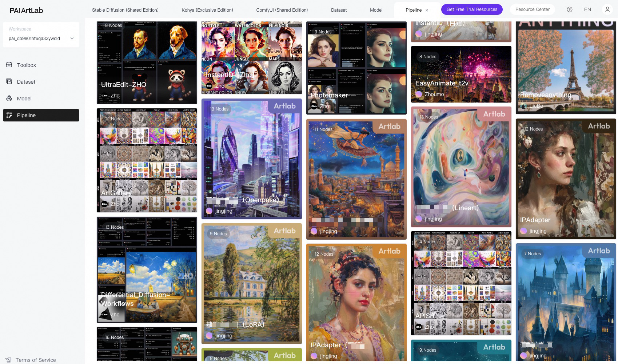Image resolution: width=618 pixels, height=364 pixels.
Task: Open the EasyAnimate_t2v fireworks thumbnail
Action: [461, 74]
